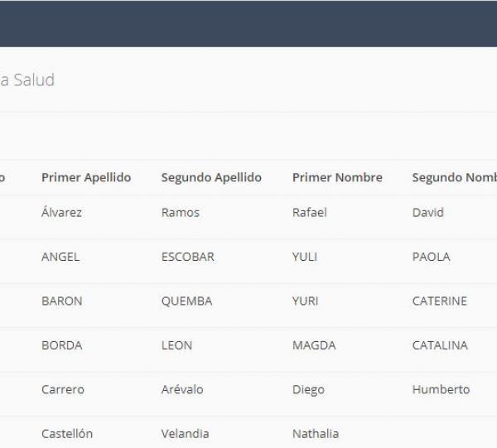
Task: Click the MAGDA first name cell
Action: point(314,345)
